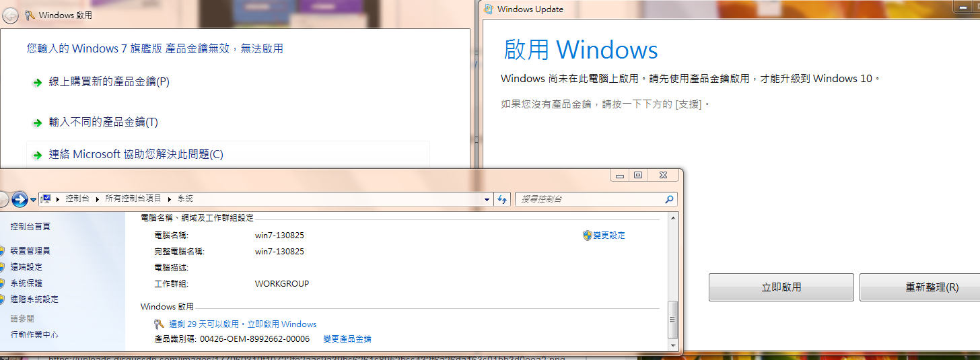Viewport: 980px width, 360px height.
Task: Click green arrow beside 輸入不同的產品金鑰
Action: point(38,123)
